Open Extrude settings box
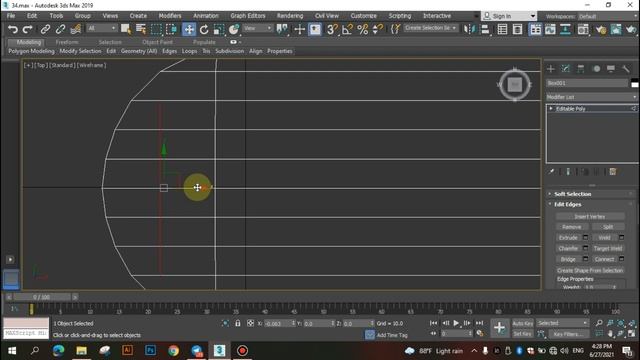640x360 pixels. (585, 238)
